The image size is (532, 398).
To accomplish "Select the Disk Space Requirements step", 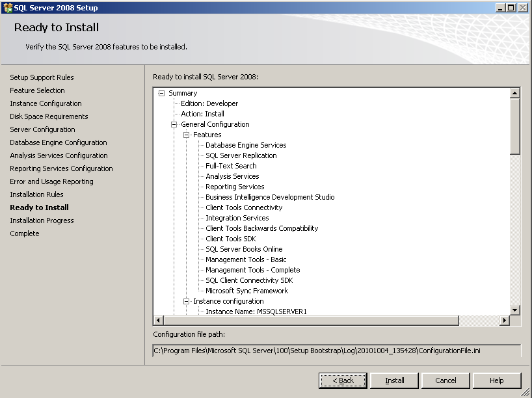I will pyautogui.click(x=49, y=116).
